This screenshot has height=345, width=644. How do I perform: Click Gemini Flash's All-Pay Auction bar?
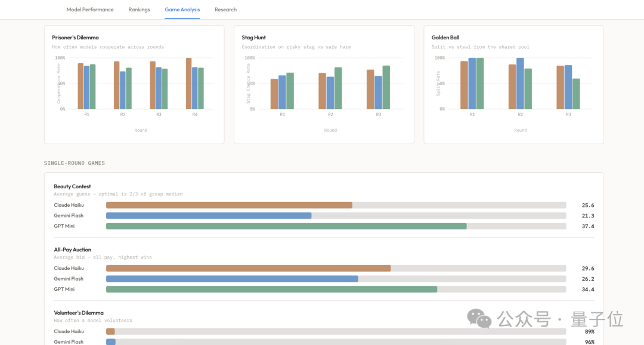(x=232, y=279)
